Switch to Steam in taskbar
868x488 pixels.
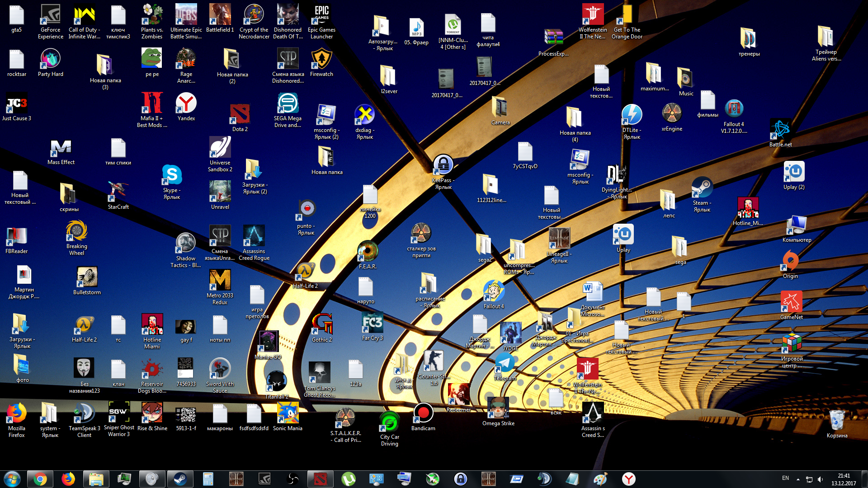coord(180,479)
